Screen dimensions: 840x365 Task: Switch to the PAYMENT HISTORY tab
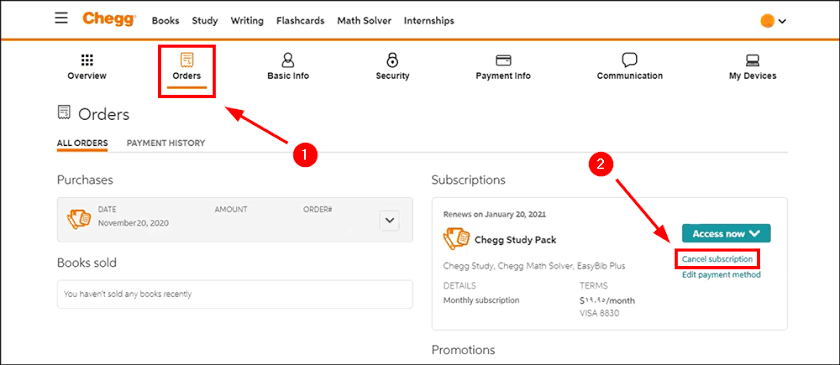166,143
